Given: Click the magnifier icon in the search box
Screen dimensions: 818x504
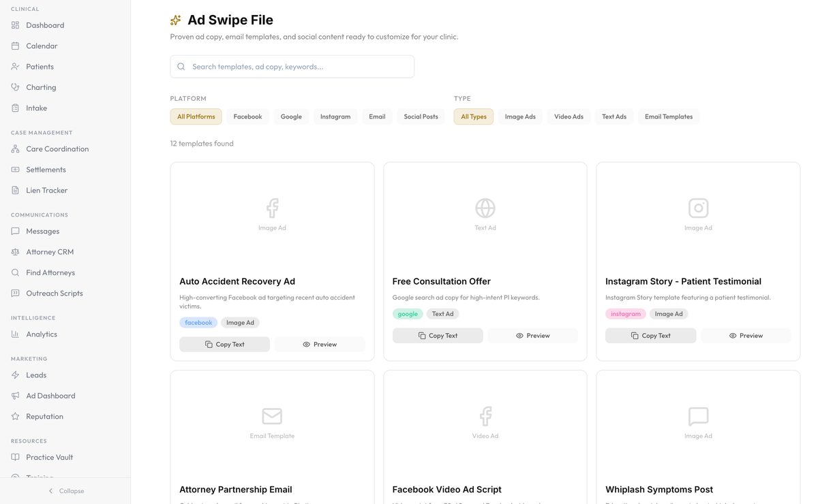Looking at the screenshot, I should [x=181, y=67].
